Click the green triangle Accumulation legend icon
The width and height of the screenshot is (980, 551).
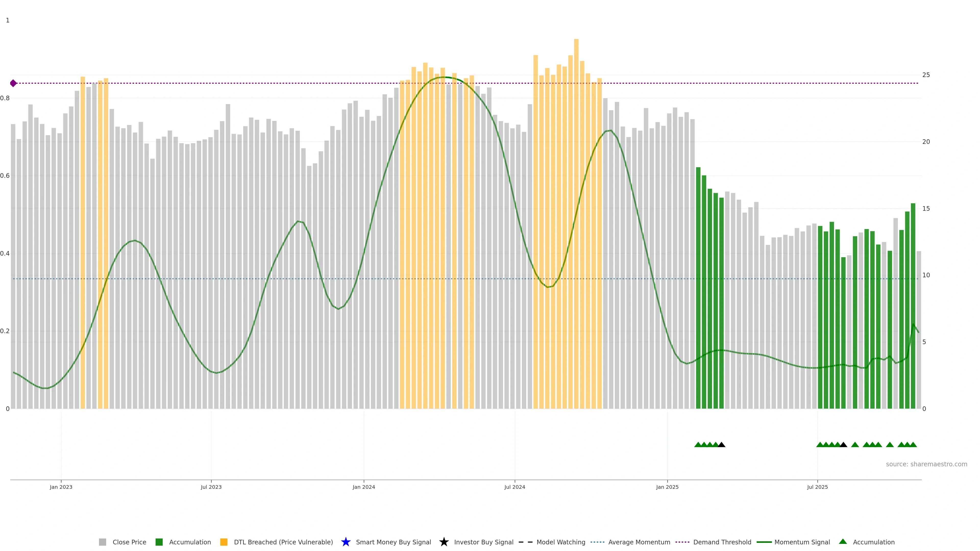[x=843, y=542]
